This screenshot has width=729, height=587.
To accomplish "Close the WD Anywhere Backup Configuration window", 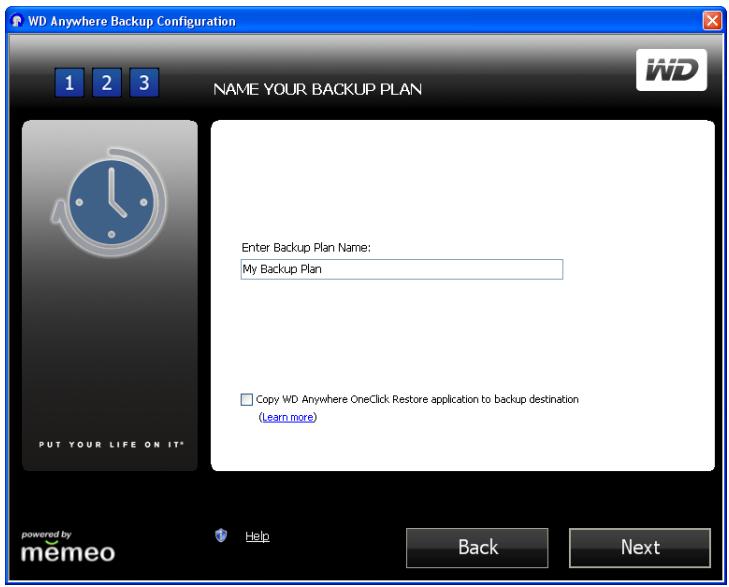I will point(712,21).
